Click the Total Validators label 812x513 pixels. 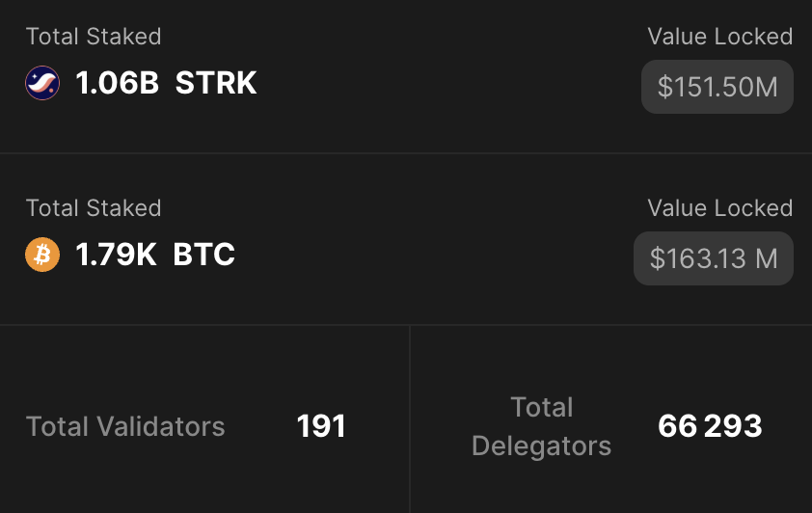[125, 426]
